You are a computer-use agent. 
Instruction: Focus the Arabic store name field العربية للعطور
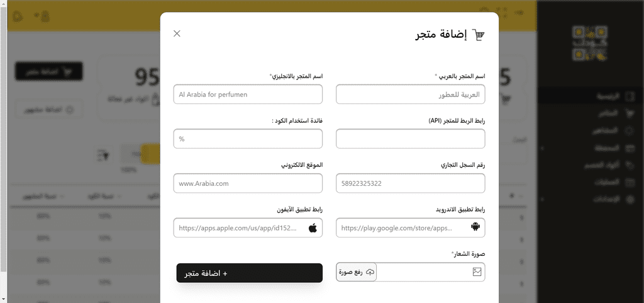410,94
